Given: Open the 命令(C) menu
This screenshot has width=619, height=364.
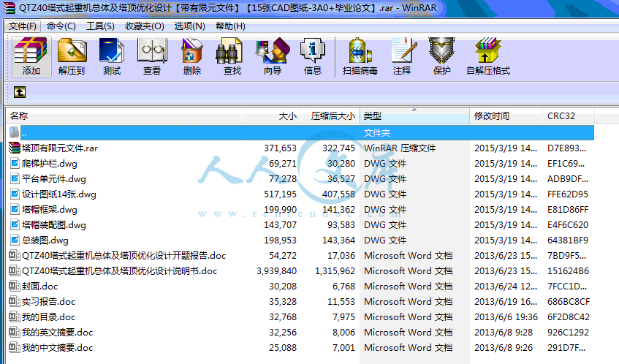Looking at the screenshot, I should (61, 26).
